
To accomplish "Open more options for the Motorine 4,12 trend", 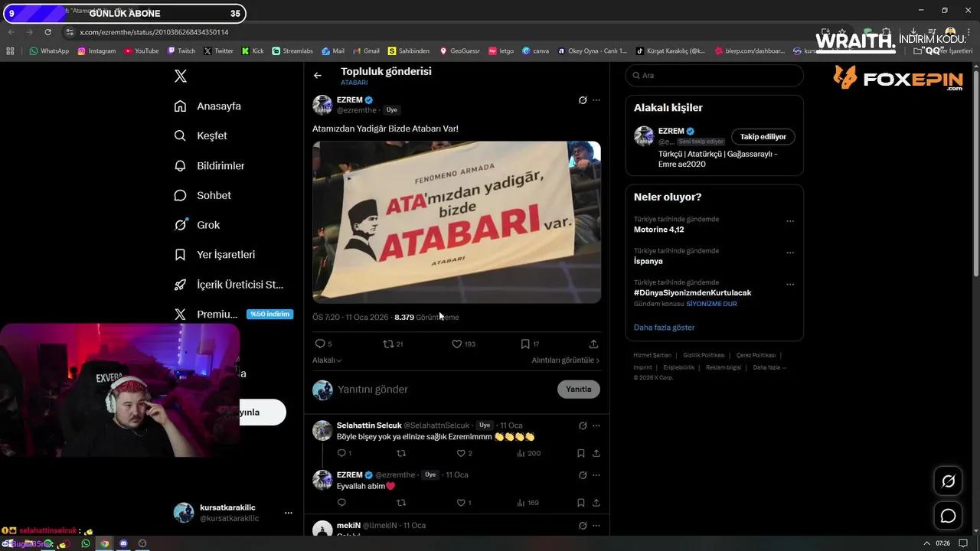I will [790, 222].
